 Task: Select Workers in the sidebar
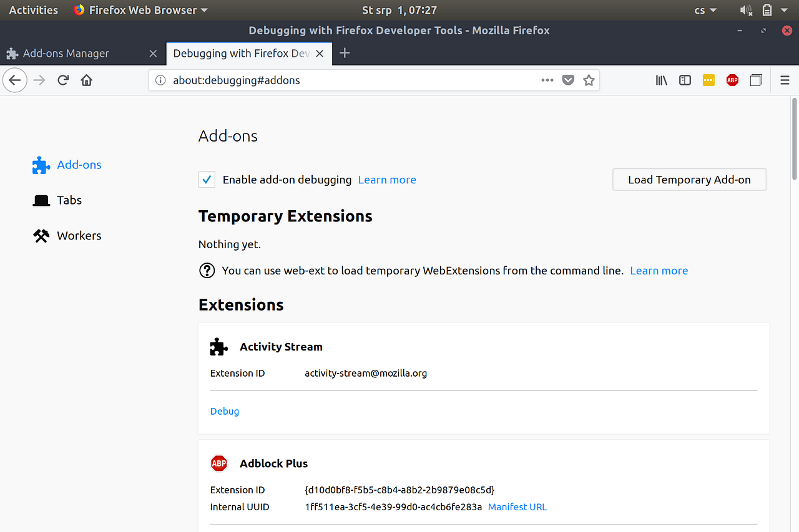coord(79,236)
